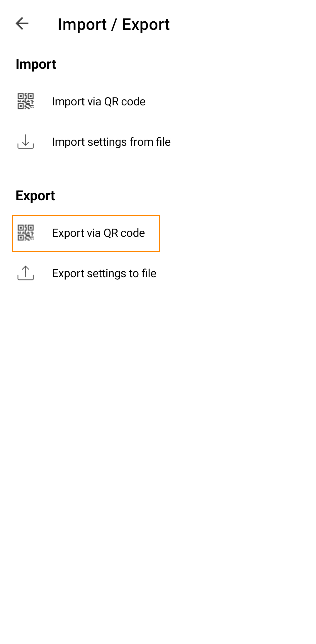Click the words 'QR code' under Import
The height and width of the screenshot is (644, 316).
125,102
